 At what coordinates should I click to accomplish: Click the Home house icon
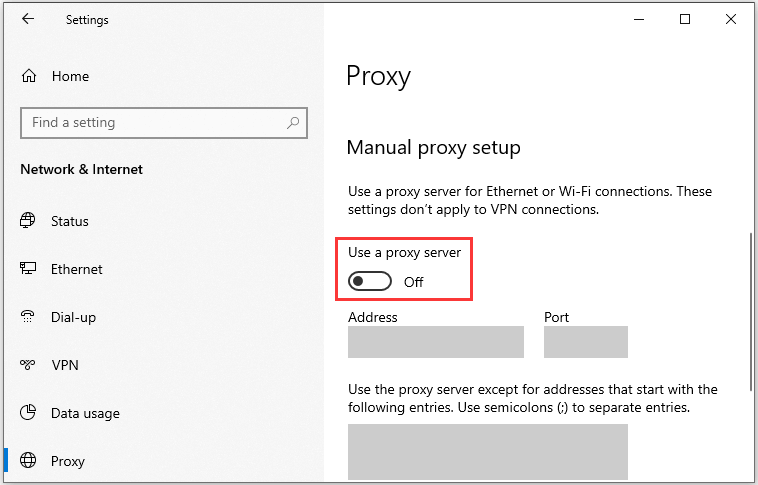[x=29, y=76]
